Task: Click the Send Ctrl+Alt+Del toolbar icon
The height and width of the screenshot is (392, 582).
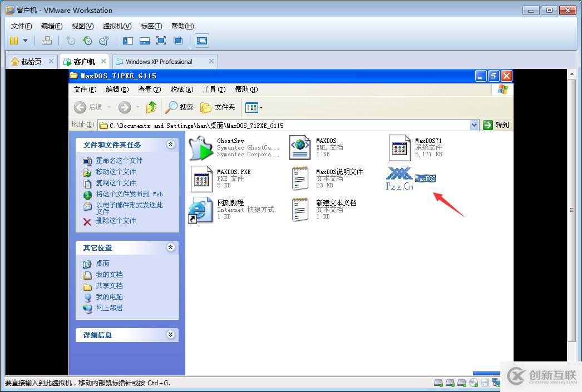Action: (x=46, y=41)
